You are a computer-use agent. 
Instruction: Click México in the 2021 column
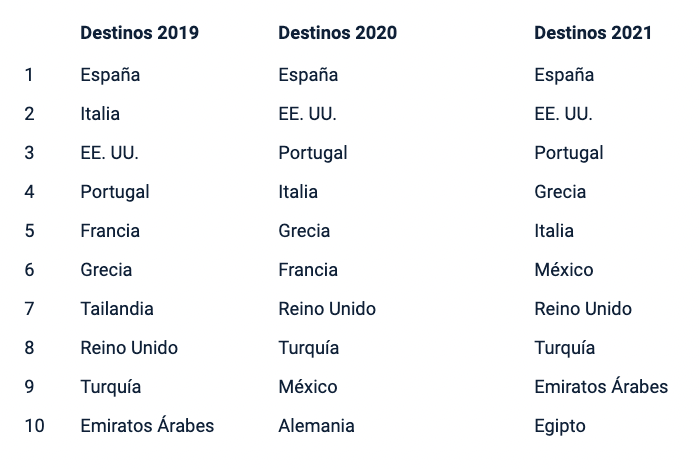563,269
